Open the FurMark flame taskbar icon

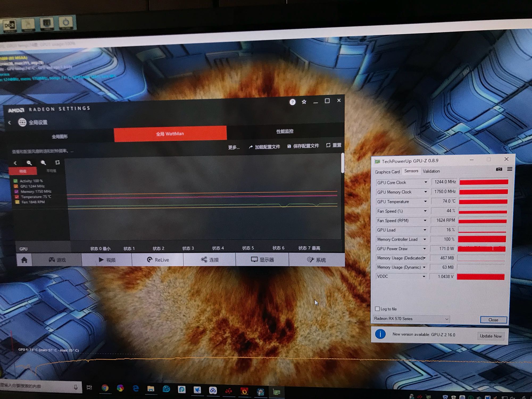[x=244, y=391]
